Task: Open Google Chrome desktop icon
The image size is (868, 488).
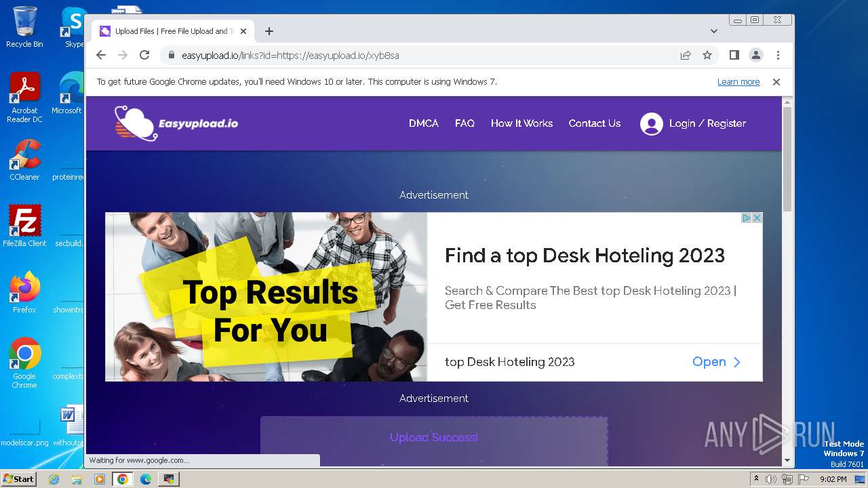Action: [x=24, y=363]
